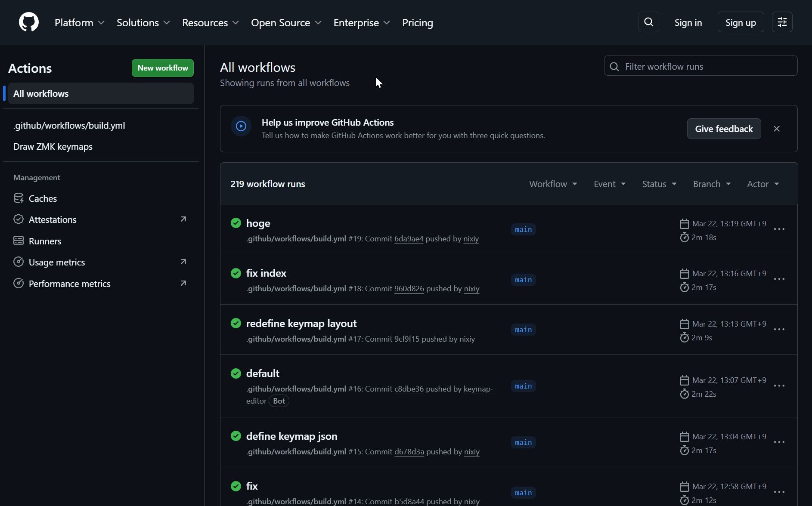Click the main branch label on hoge run
Image resolution: width=812 pixels, height=506 pixels.
click(x=523, y=229)
